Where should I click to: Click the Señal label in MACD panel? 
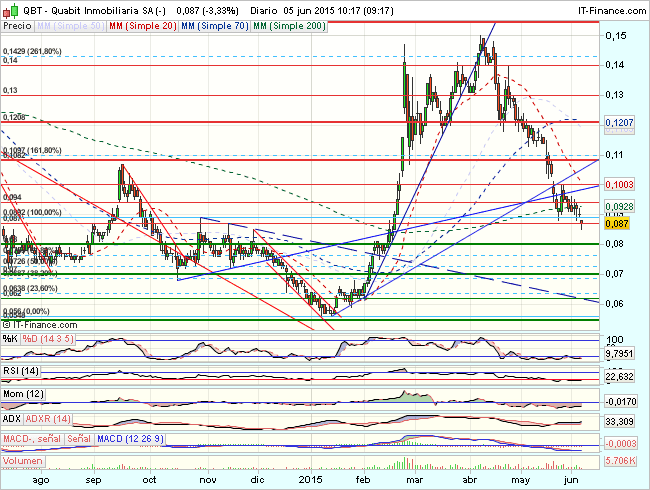point(79,439)
